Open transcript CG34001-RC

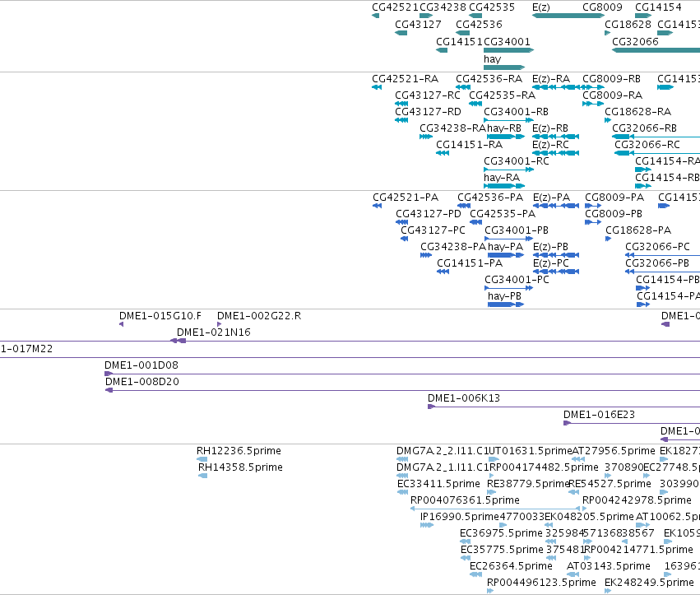pyautogui.click(x=517, y=161)
